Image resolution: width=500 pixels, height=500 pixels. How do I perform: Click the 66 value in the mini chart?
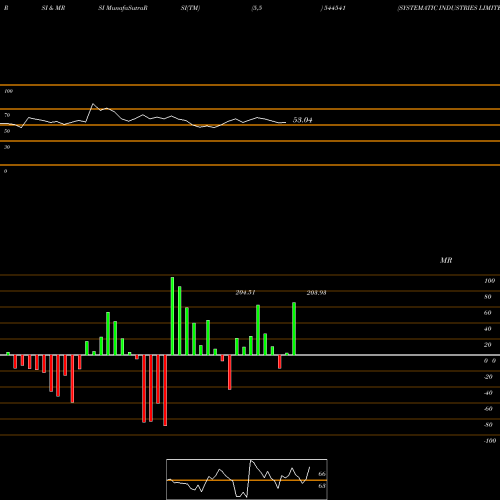coord(322,474)
